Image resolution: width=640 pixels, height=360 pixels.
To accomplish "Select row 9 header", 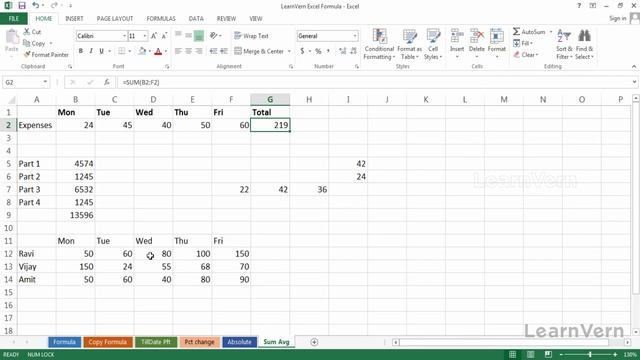I will (x=8, y=215).
